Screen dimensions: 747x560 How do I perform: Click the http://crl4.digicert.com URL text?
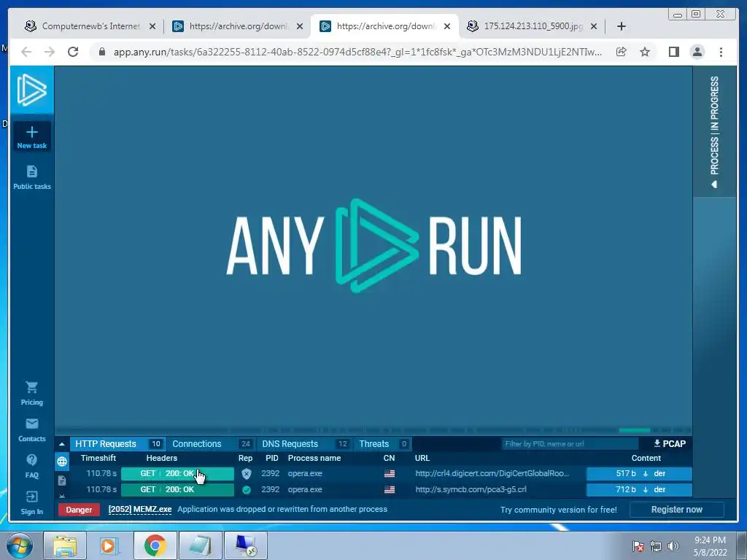click(492, 474)
